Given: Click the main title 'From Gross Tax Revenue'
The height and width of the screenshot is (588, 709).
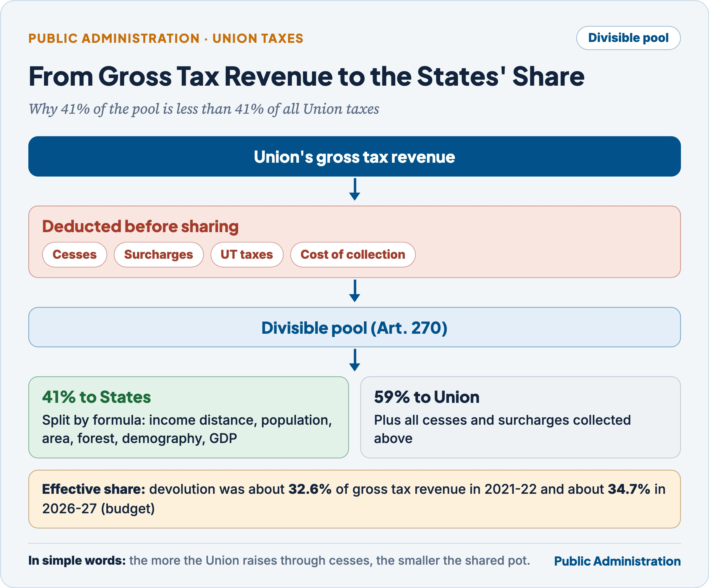Looking at the screenshot, I should [306, 76].
